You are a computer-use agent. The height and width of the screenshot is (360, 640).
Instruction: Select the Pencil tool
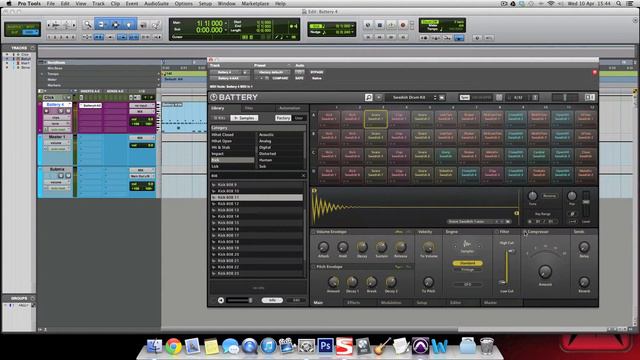[156, 25]
